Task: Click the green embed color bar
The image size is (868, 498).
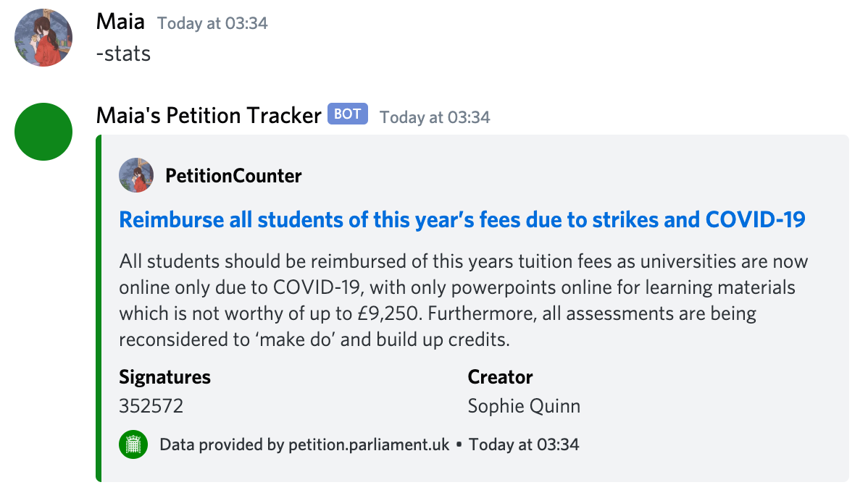Action: [x=99, y=308]
